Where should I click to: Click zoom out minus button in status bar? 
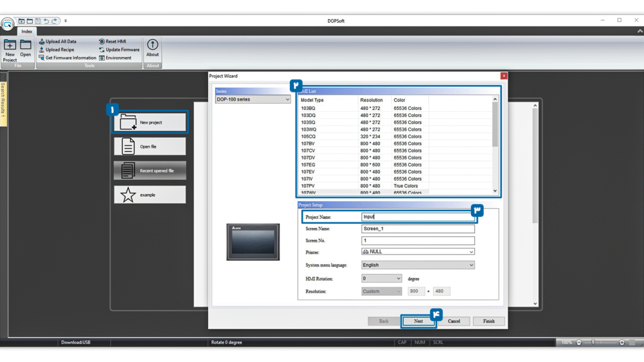pos(579,343)
